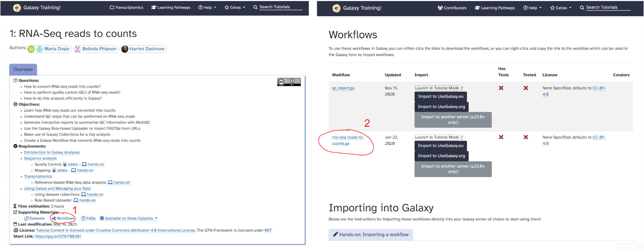The width and height of the screenshot is (644, 250).
Task: Click the Search Tutorials field on the left page
Action: click(280, 7)
